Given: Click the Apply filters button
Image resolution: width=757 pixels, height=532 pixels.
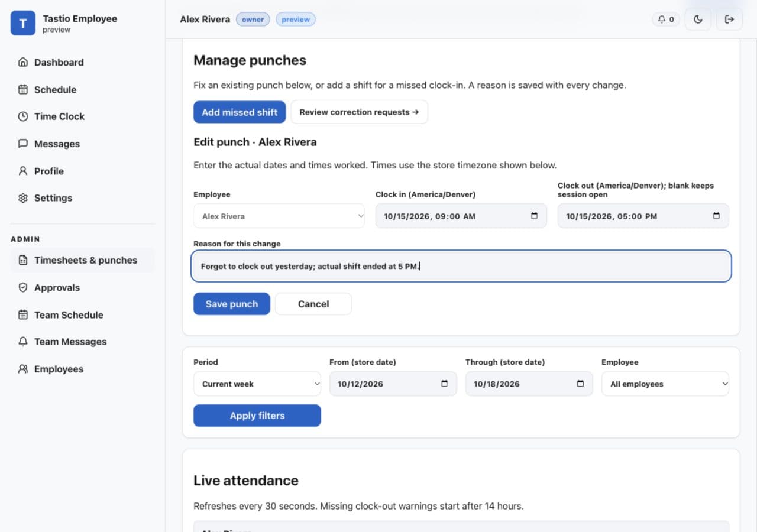Looking at the screenshot, I should 257,416.
